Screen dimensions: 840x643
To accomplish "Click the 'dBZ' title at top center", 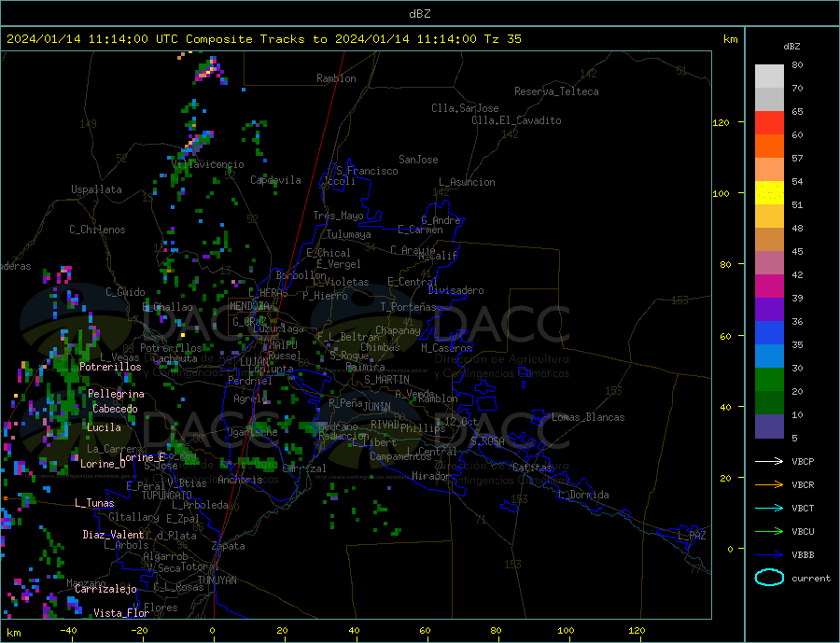I will pyautogui.click(x=419, y=14).
